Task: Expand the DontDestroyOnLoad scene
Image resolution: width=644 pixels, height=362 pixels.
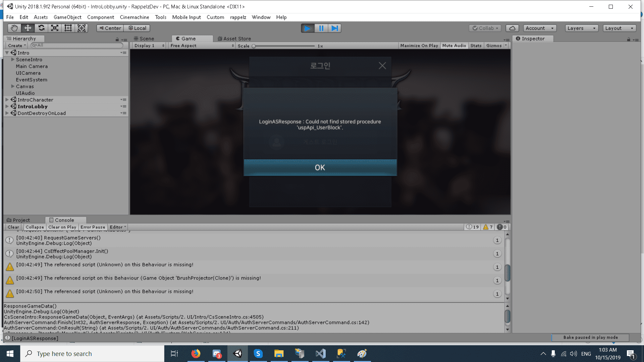Action: click(x=7, y=113)
